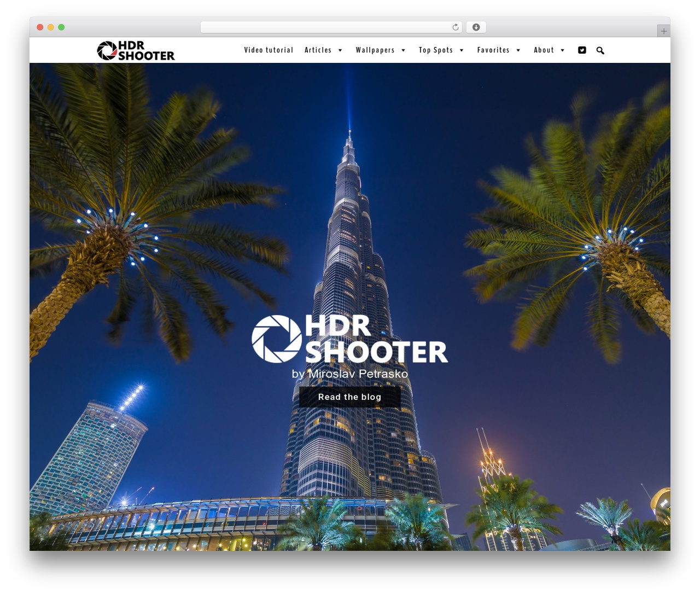
Task: Click the large HDR Shooter hero logo
Action: (x=350, y=339)
